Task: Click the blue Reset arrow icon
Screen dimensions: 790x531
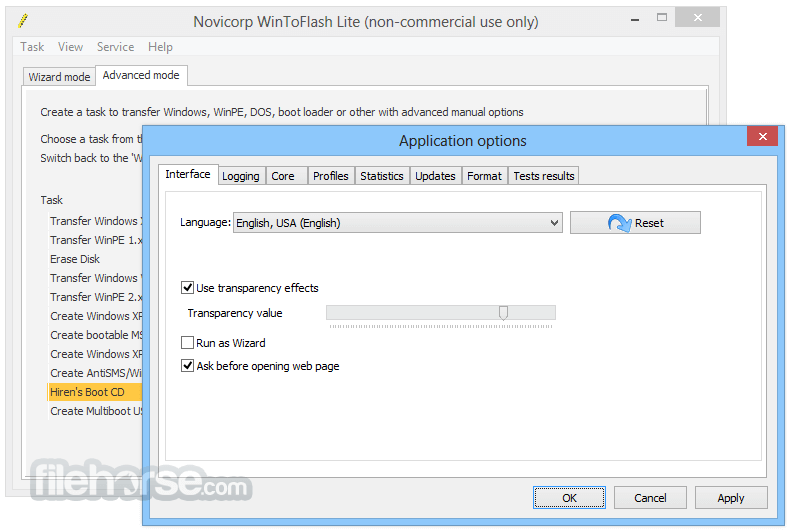Action: (x=619, y=223)
